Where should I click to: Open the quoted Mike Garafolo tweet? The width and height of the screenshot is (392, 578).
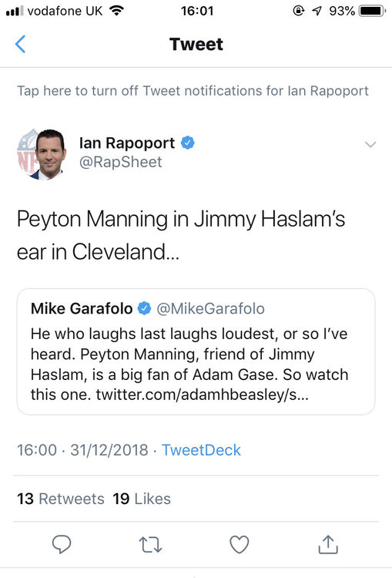tap(196, 351)
